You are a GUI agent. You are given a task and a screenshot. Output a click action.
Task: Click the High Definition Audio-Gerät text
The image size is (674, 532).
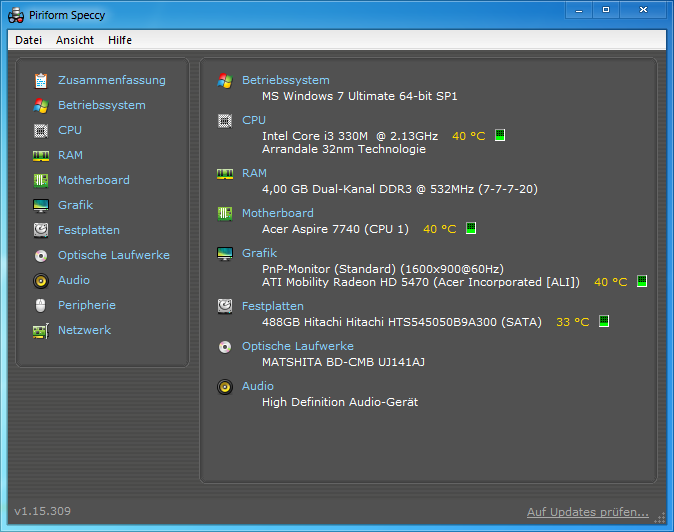[340, 402]
